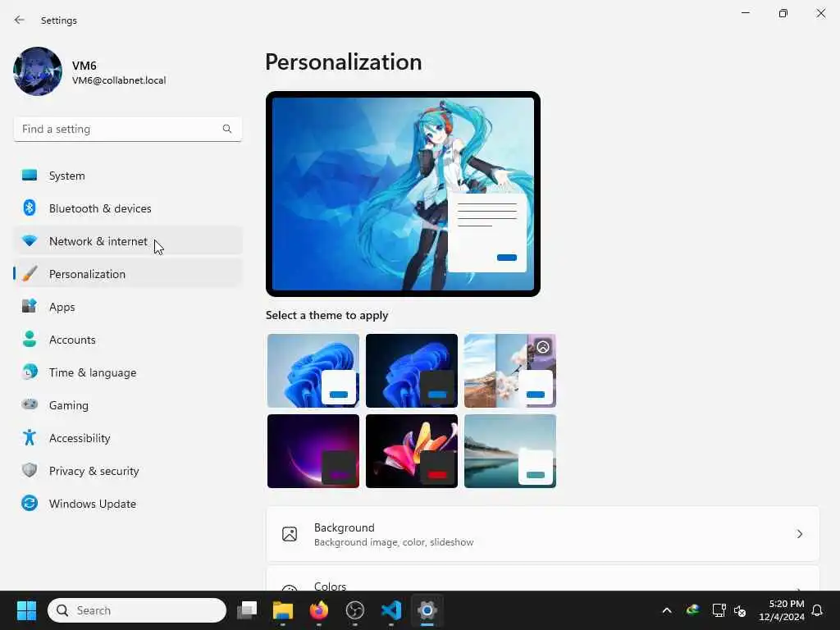Click the Personalization paintbrush icon
840x630 pixels.
[30, 274]
